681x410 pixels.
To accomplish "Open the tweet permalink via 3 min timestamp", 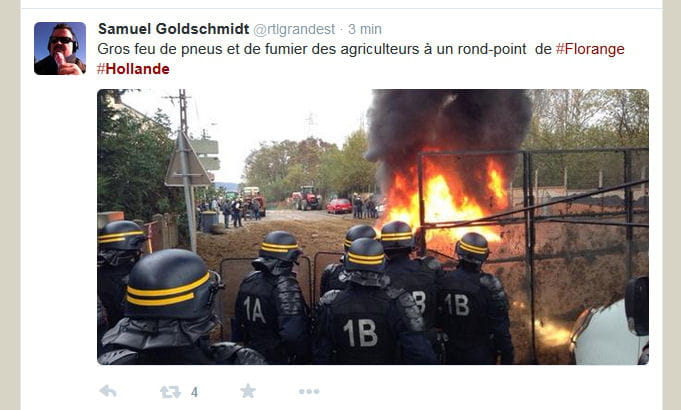I will (365, 30).
